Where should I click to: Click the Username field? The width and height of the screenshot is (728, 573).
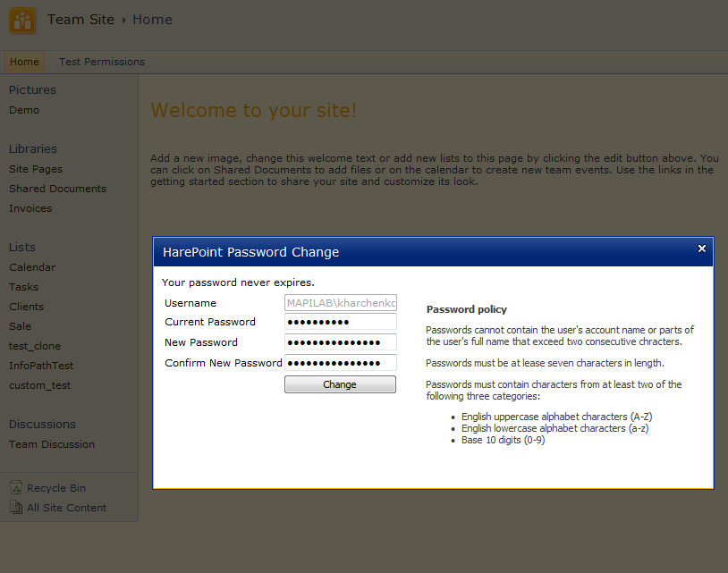pyautogui.click(x=341, y=303)
